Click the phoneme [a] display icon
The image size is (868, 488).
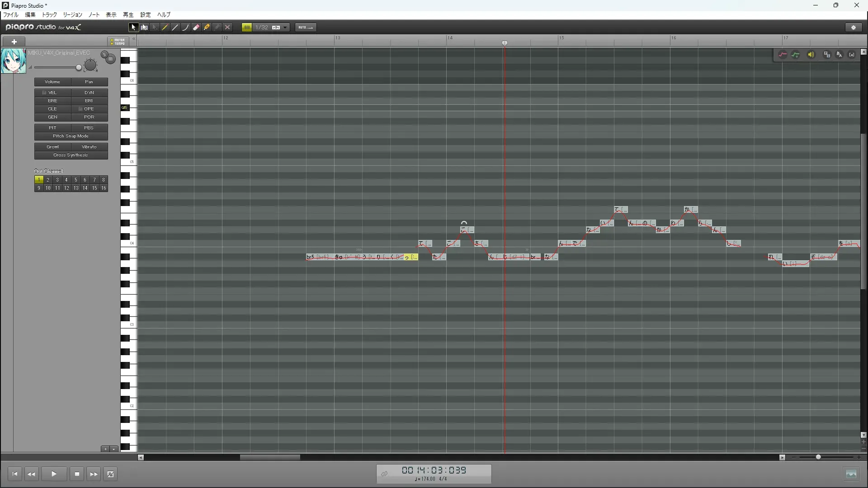point(852,55)
